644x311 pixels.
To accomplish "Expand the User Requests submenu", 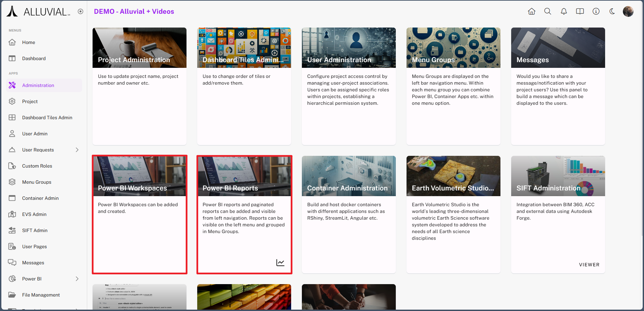I will [77, 150].
